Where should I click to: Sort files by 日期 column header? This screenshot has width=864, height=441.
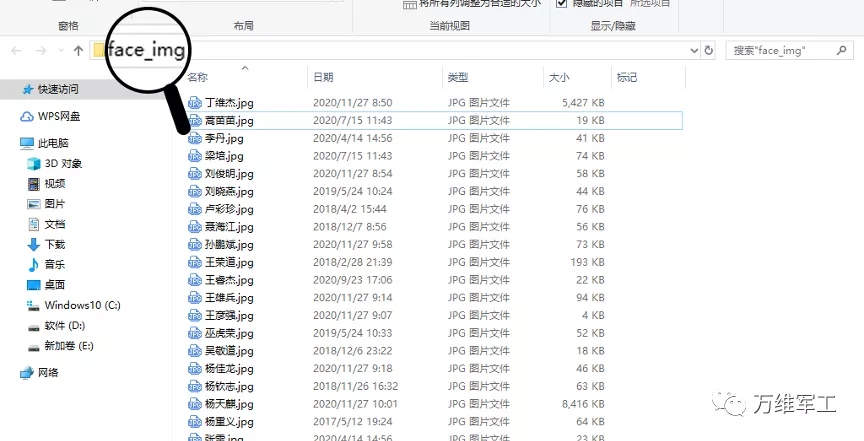point(323,77)
